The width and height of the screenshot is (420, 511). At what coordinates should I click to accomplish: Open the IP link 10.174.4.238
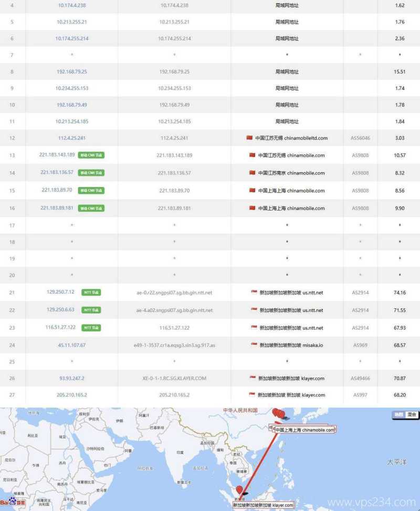coord(71,5)
